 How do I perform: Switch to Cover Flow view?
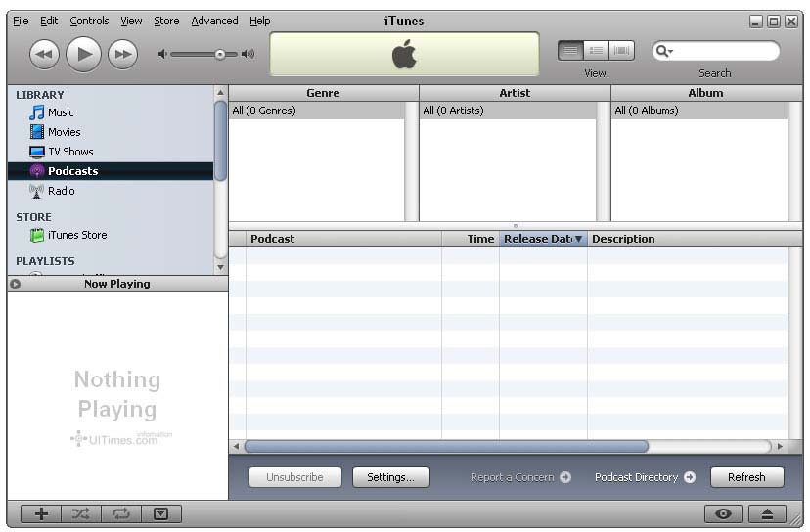coord(622,51)
